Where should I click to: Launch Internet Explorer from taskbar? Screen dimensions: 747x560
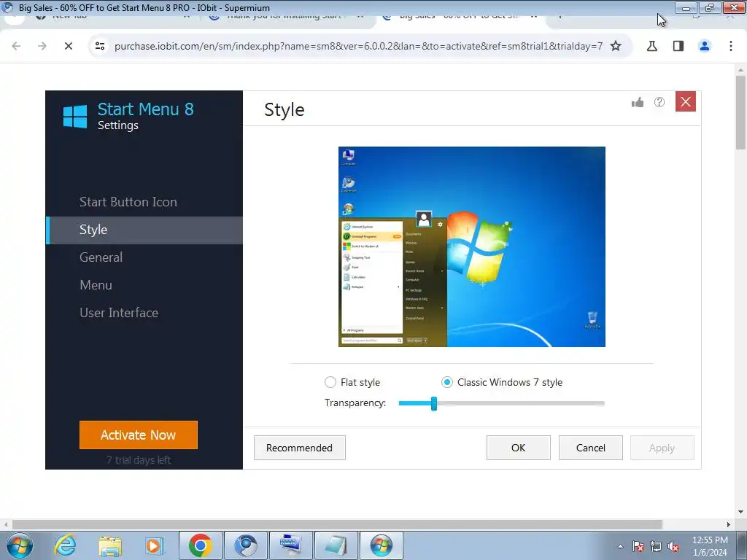(65, 545)
